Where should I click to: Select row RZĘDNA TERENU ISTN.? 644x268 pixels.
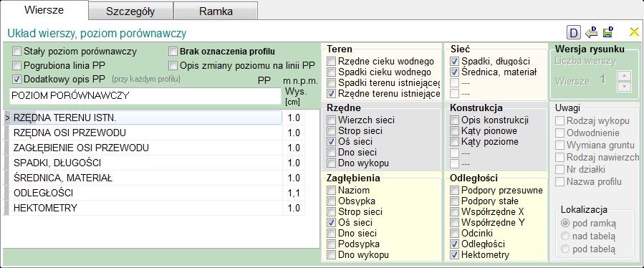pyautogui.click(x=146, y=118)
